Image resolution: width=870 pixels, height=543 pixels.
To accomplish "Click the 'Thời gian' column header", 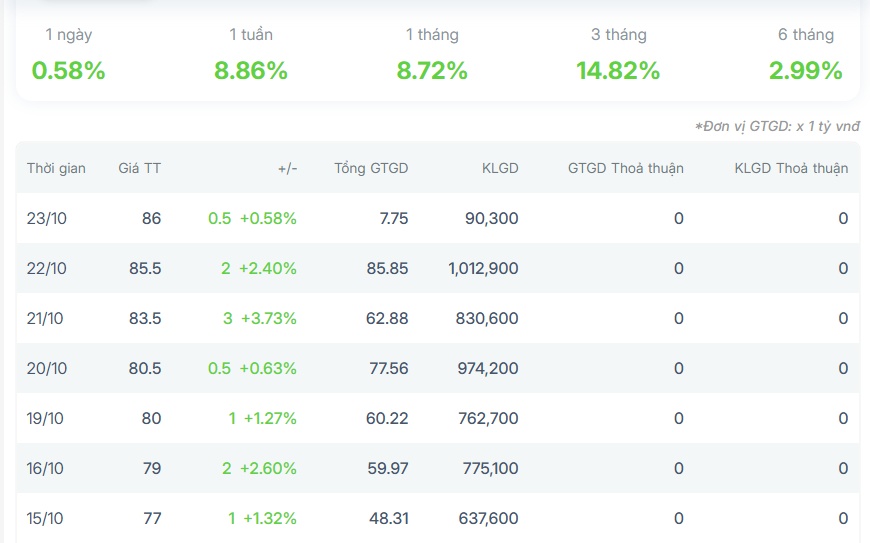I will click(56, 169).
